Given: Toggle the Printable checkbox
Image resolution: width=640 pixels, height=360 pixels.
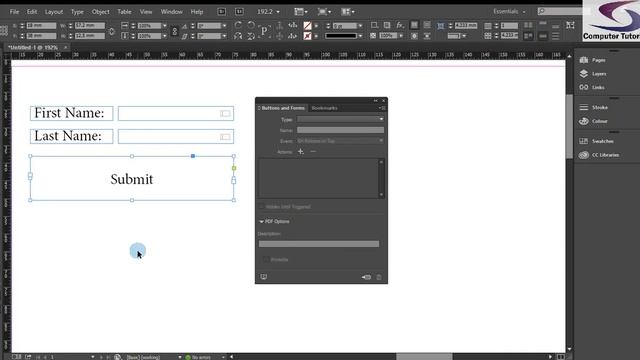Looking at the screenshot, I should pyautogui.click(x=267, y=260).
